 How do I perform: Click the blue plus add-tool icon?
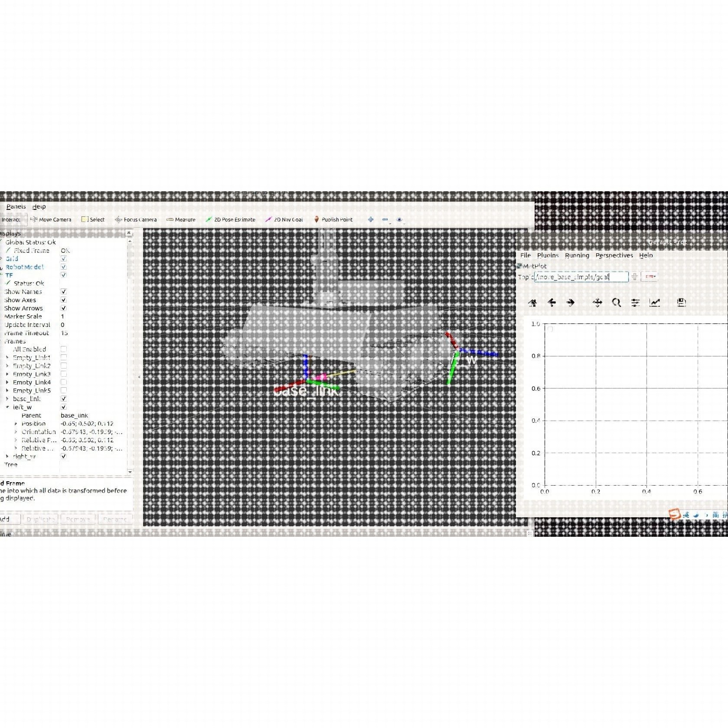(x=371, y=219)
